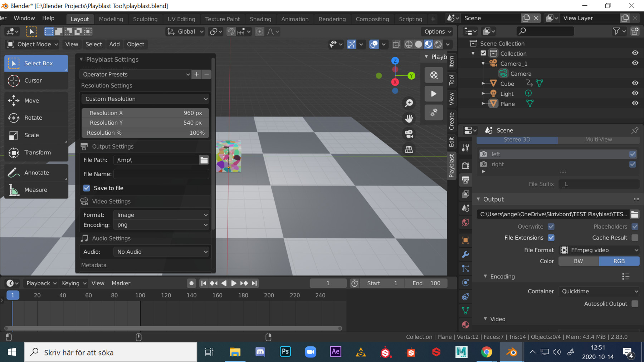Play the timeline animation forward
The width and height of the screenshot is (644, 362).
(234, 283)
